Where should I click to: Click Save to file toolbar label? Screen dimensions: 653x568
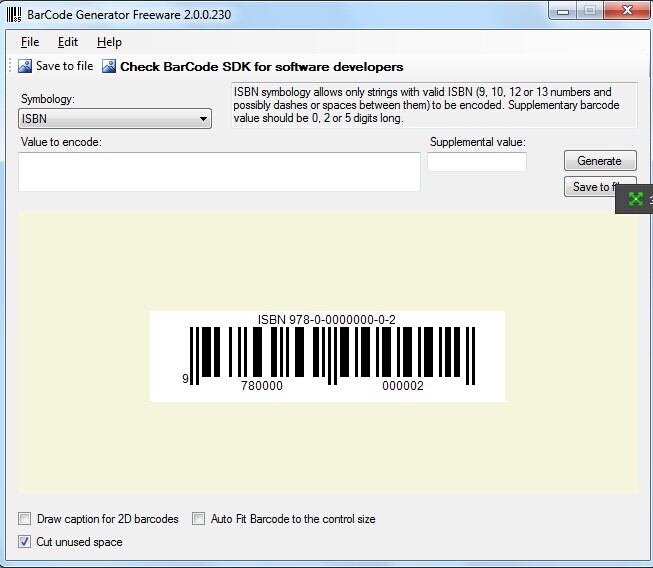pyautogui.click(x=65, y=66)
